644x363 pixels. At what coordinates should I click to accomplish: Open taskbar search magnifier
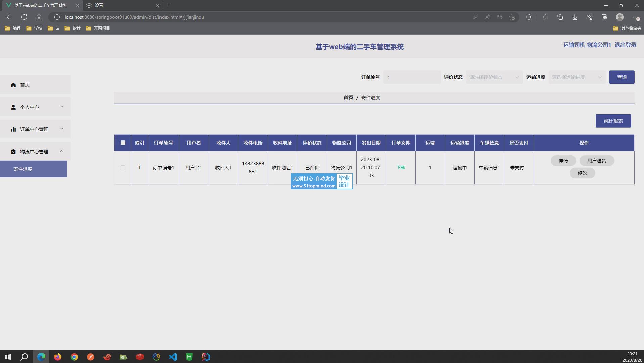(x=24, y=357)
